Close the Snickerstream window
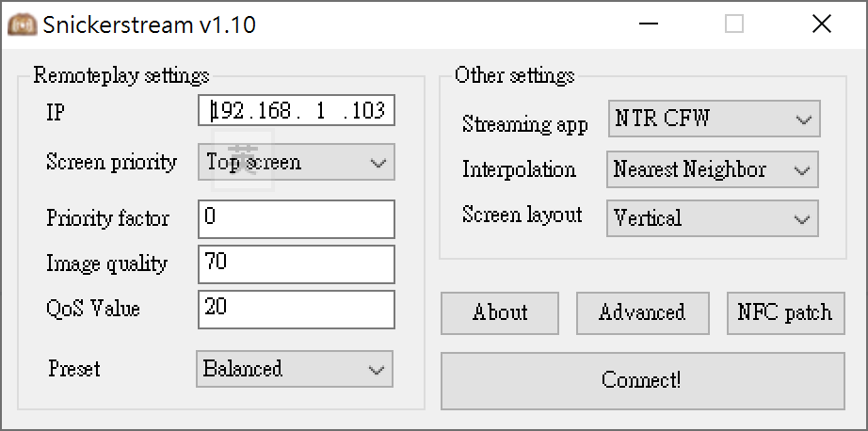The height and width of the screenshot is (431, 868). (822, 24)
